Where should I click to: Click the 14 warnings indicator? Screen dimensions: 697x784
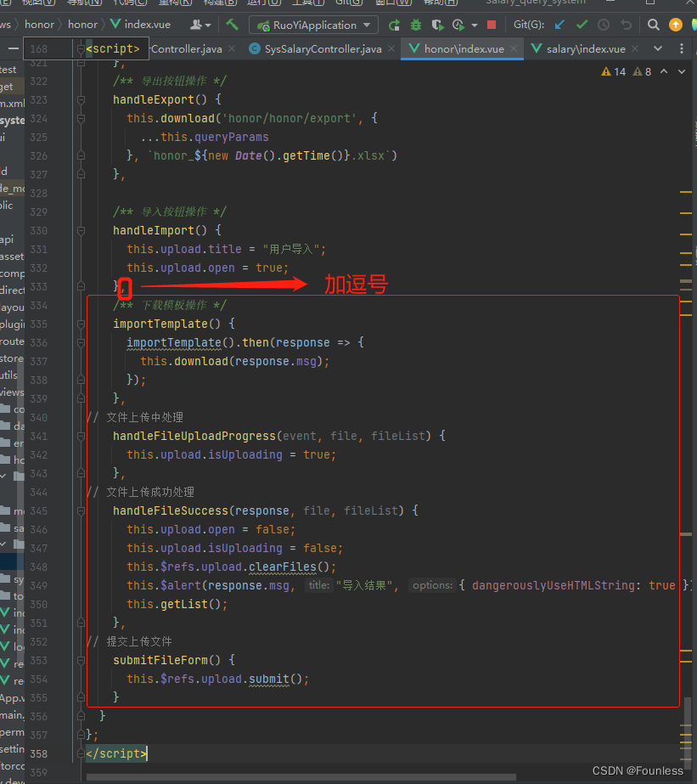[613, 71]
